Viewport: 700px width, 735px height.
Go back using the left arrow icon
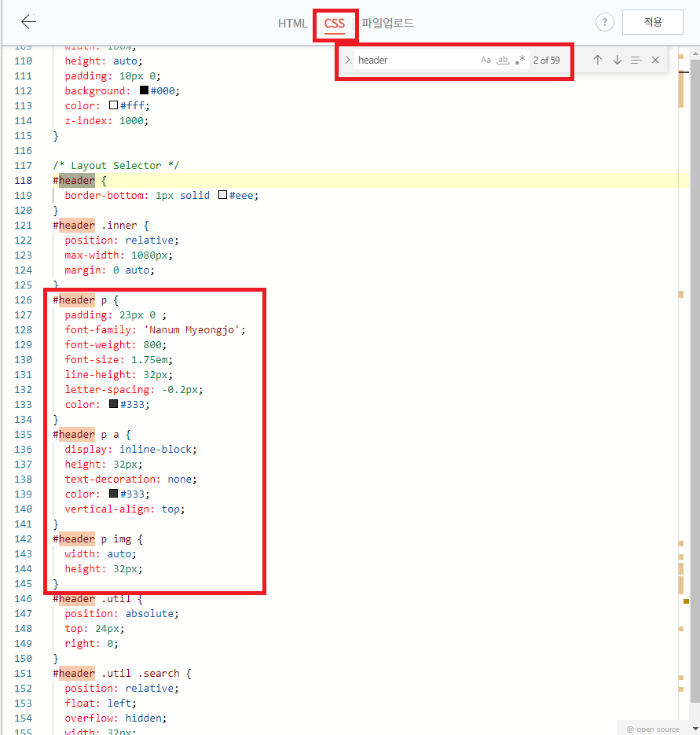click(28, 21)
